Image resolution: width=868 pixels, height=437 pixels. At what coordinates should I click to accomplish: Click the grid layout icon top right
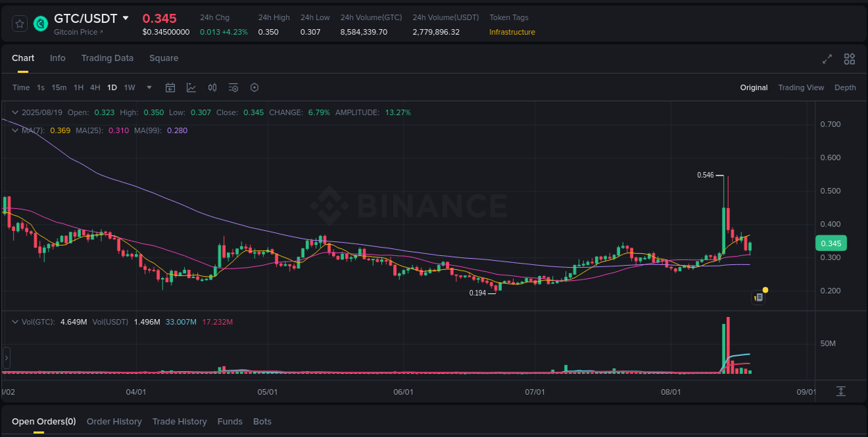[x=849, y=59]
